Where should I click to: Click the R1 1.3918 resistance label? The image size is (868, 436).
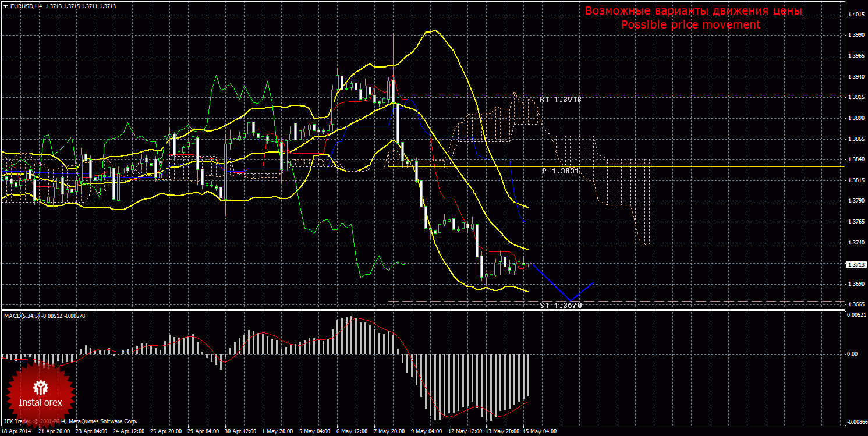(x=560, y=100)
